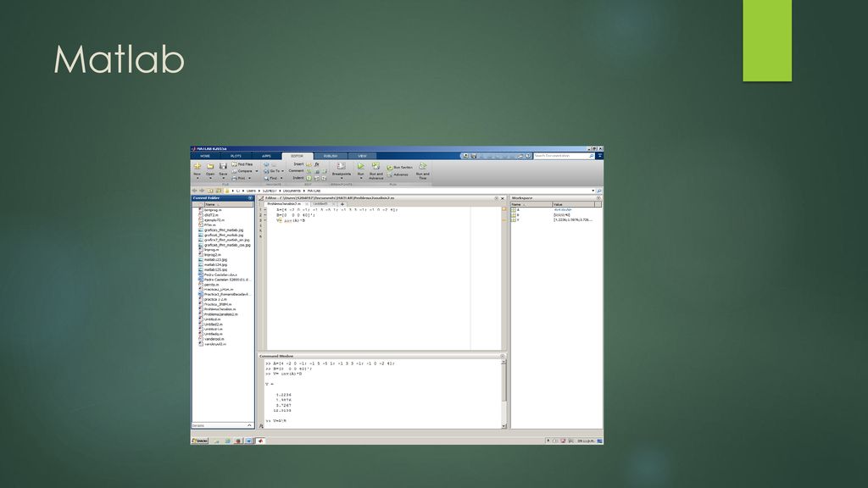The image size is (868, 488).
Task: Click the New file icon
Action: click(x=197, y=166)
